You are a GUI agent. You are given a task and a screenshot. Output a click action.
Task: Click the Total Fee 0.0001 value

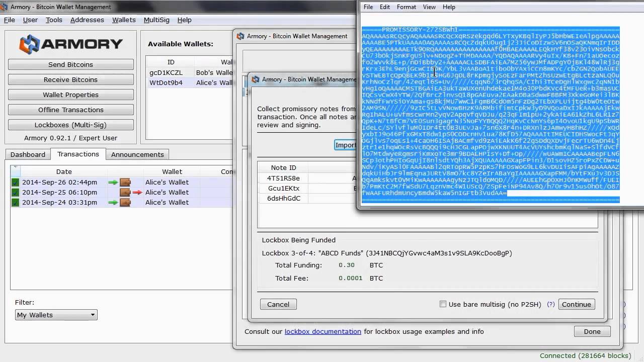[350, 278]
